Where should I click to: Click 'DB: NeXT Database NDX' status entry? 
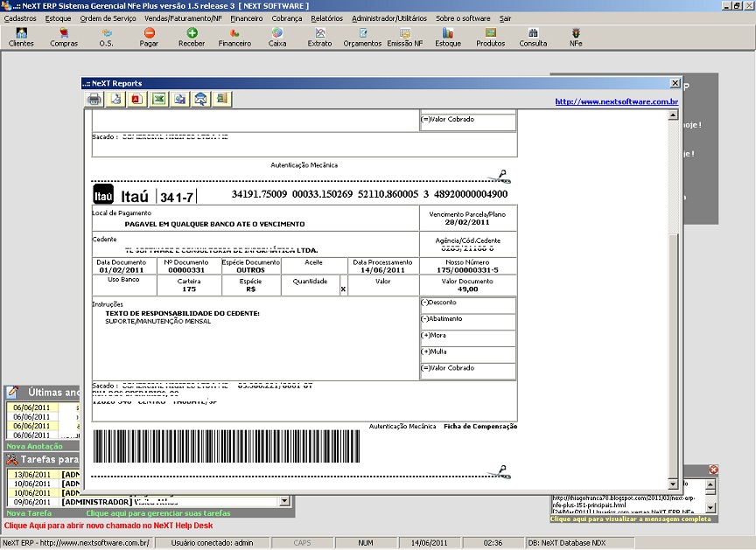point(567,543)
